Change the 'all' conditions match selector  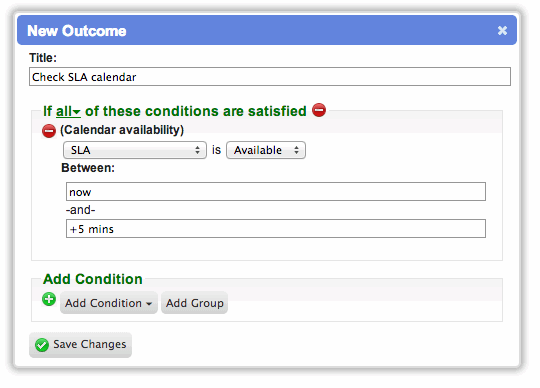pos(68,112)
